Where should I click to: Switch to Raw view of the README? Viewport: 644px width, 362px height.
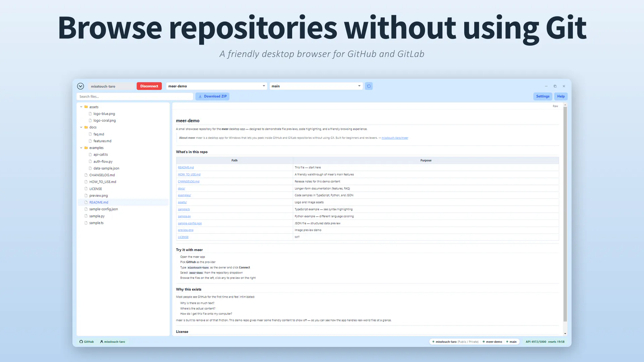point(555,106)
